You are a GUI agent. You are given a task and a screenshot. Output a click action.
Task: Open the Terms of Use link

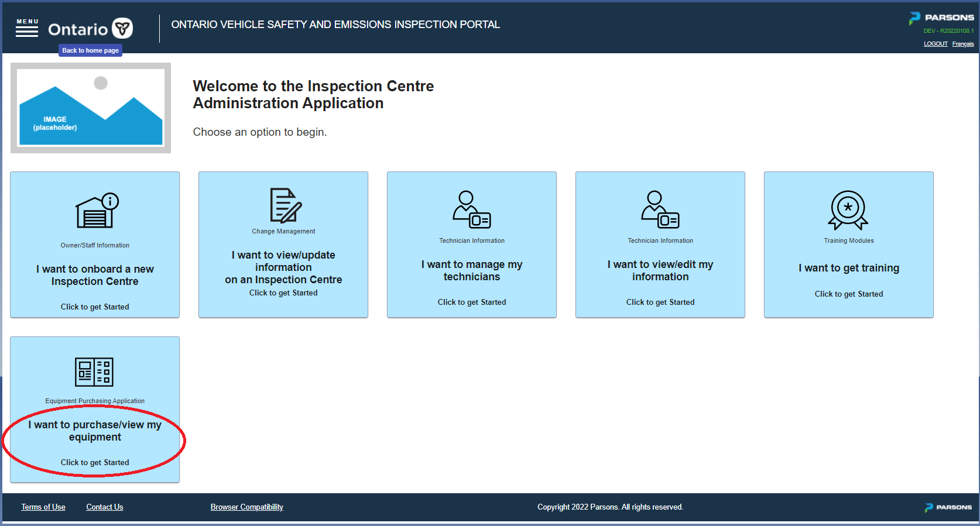(43, 507)
